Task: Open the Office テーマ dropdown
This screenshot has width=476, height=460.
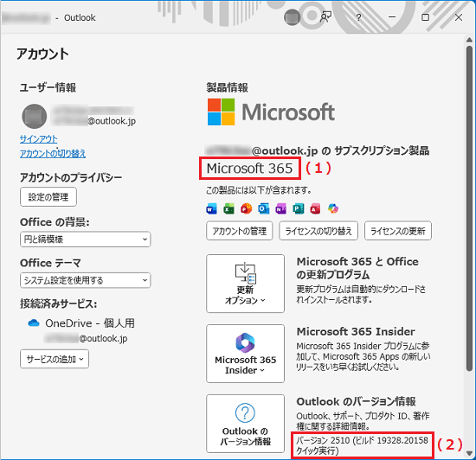Action: (x=86, y=280)
